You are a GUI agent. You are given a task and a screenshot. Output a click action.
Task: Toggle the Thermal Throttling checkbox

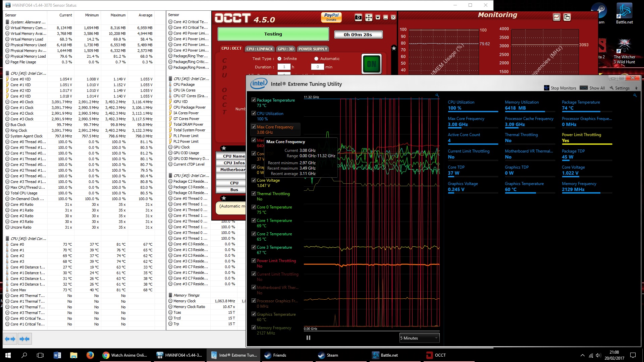(x=254, y=193)
